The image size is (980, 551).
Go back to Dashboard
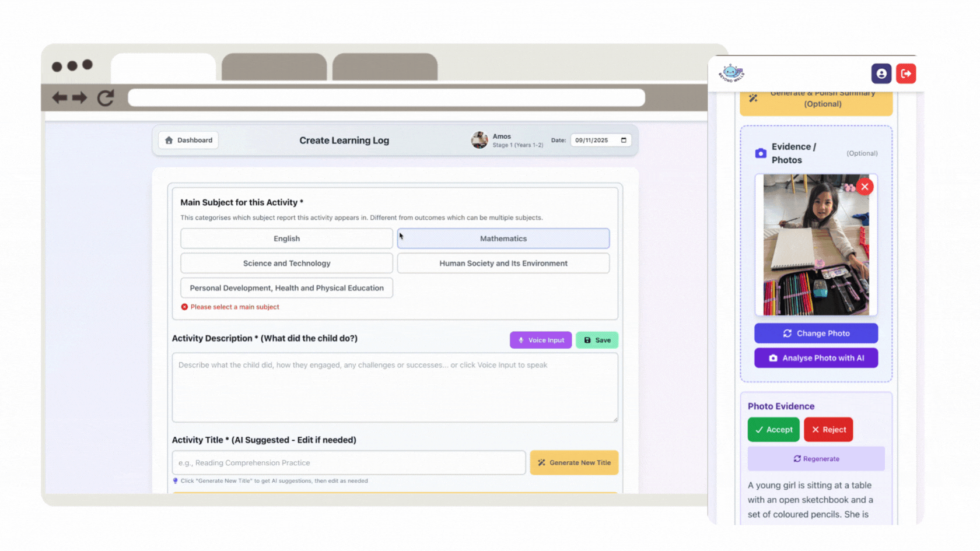(188, 140)
